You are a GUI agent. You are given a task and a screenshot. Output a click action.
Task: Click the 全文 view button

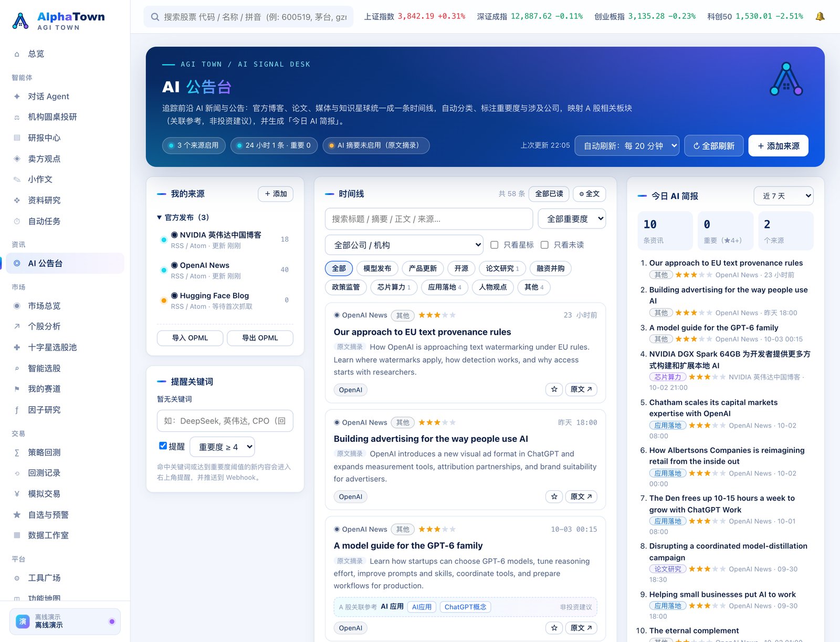click(589, 194)
